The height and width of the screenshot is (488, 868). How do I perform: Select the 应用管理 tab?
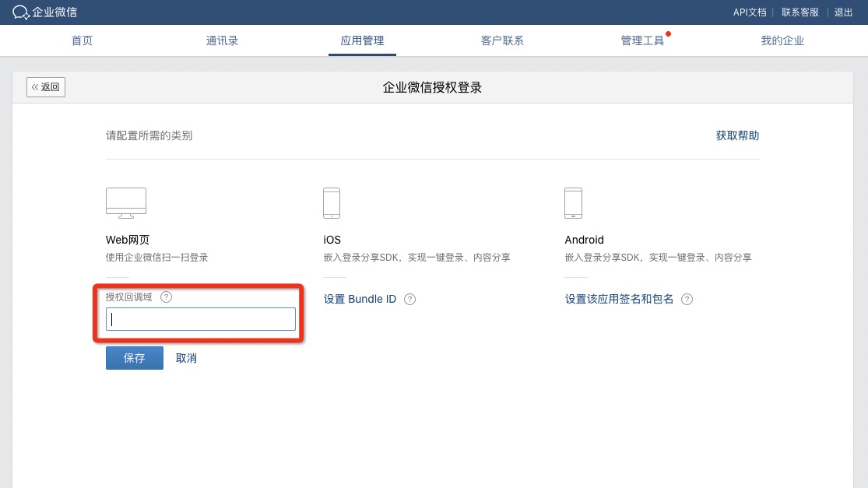tap(362, 40)
